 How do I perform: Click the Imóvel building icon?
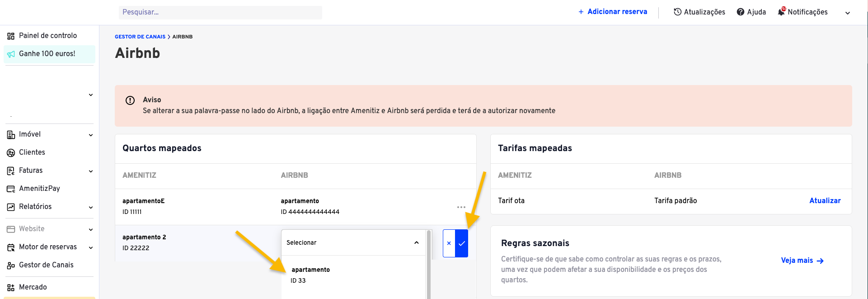click(x=11, y=135)
